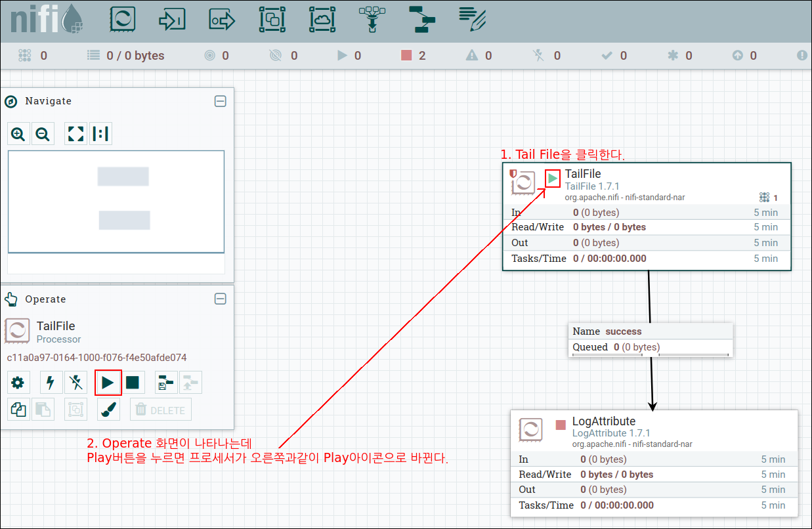Click the Upload Template button in Operate
This screenshot has width=812, height=529.
(190, 382)
